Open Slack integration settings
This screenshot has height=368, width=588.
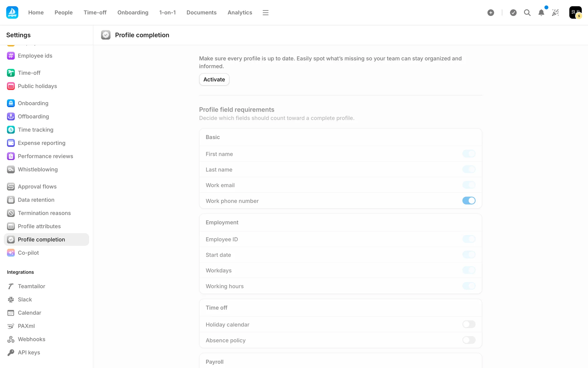point(25,300)
